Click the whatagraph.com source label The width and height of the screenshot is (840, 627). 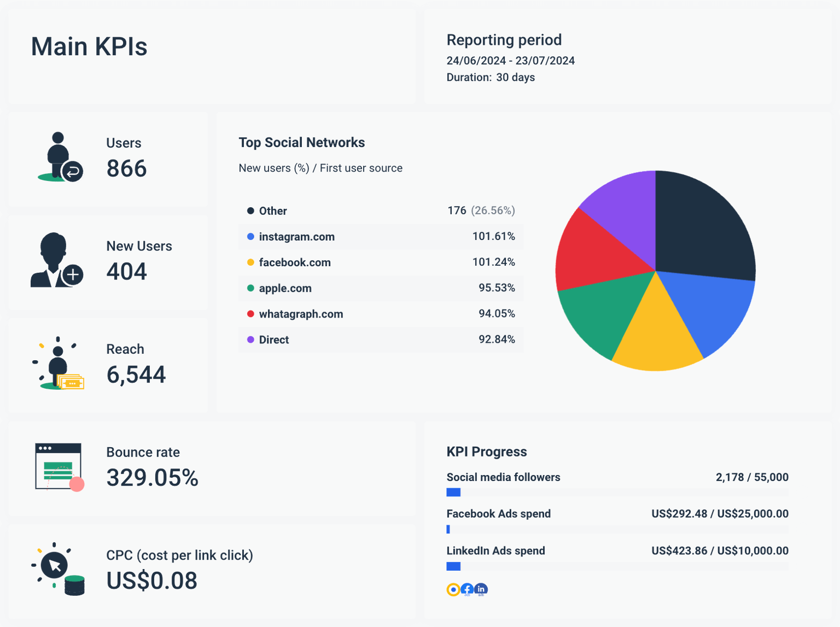[301, 314]
